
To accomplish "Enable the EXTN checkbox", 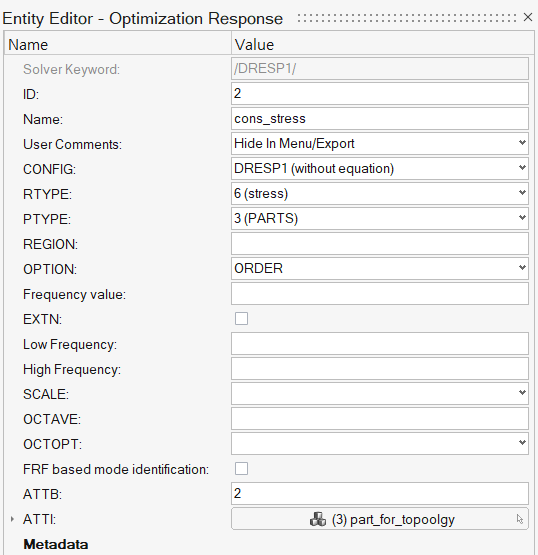I will pos(241,319).
